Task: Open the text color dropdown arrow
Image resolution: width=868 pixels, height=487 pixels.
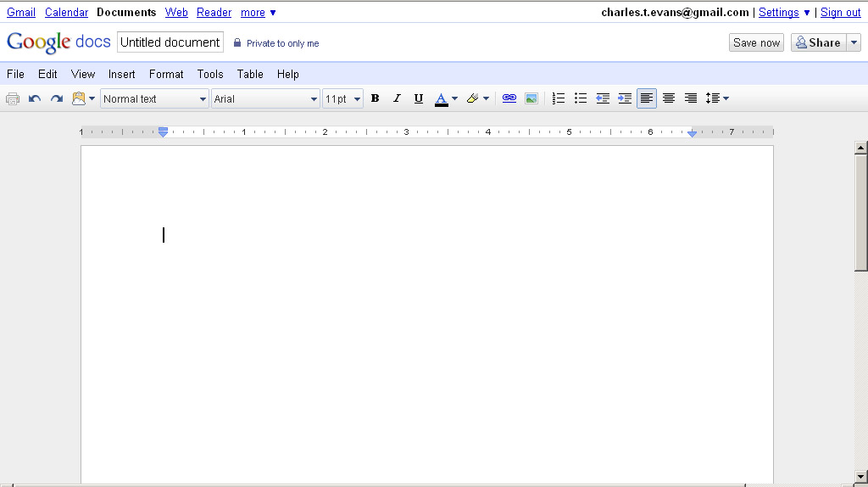Action: (454, 98)
